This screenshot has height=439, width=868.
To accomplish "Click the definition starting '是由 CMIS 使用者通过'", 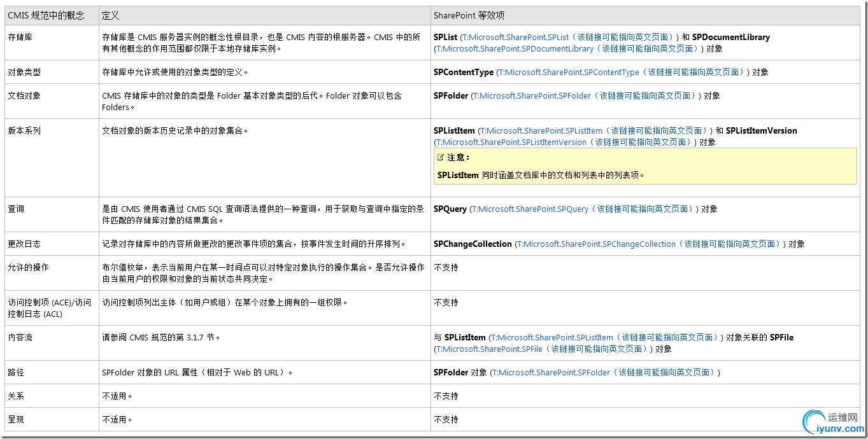I will (263, 215).
